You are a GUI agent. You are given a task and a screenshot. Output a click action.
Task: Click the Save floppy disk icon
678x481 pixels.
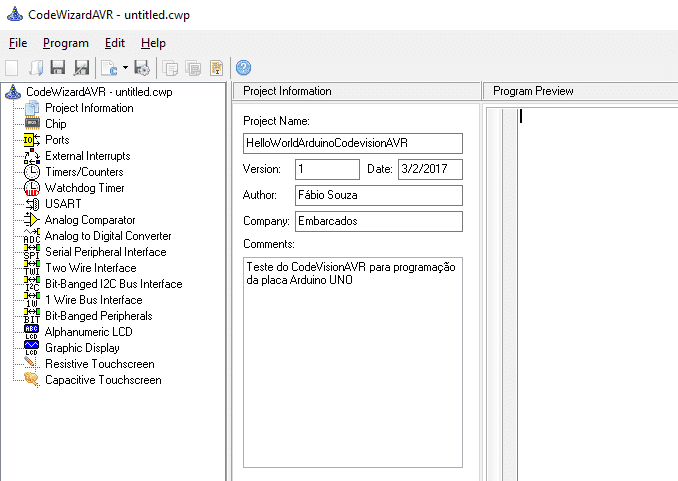point(58,68)
